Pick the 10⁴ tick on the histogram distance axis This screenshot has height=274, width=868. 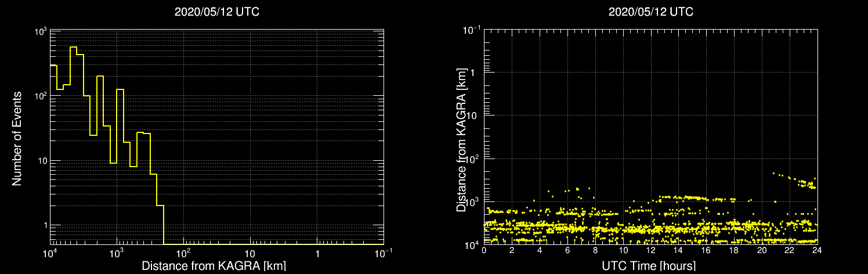50,254
